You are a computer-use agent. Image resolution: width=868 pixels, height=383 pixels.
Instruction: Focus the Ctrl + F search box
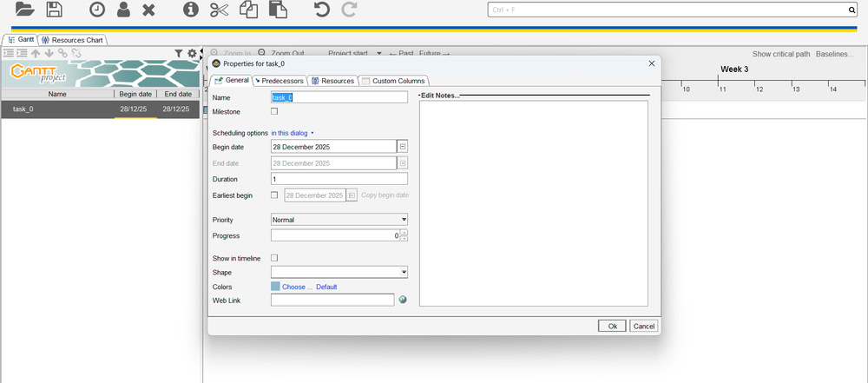coord(667,10)
